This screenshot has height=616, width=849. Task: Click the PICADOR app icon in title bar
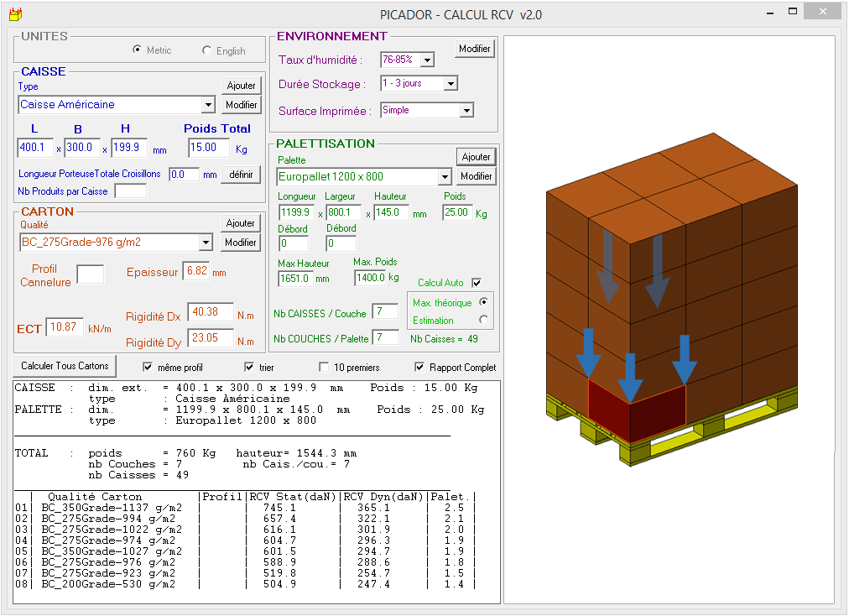point(16,14)
